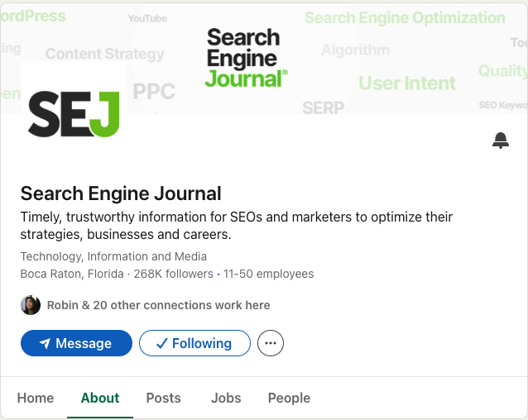Click the Technology, Information and Media industry text

click(x=113, y=256)
